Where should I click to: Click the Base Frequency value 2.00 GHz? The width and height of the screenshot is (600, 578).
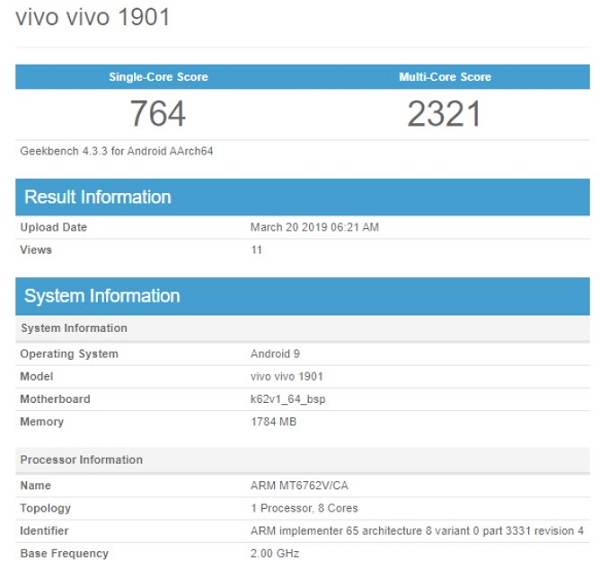(274, 553)
